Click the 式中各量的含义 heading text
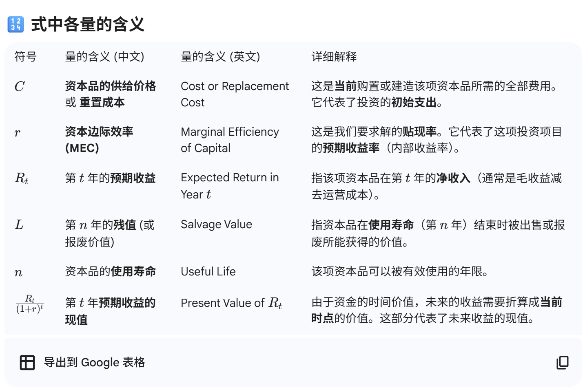Screen dimensions: 585x392 pos(88,24)
